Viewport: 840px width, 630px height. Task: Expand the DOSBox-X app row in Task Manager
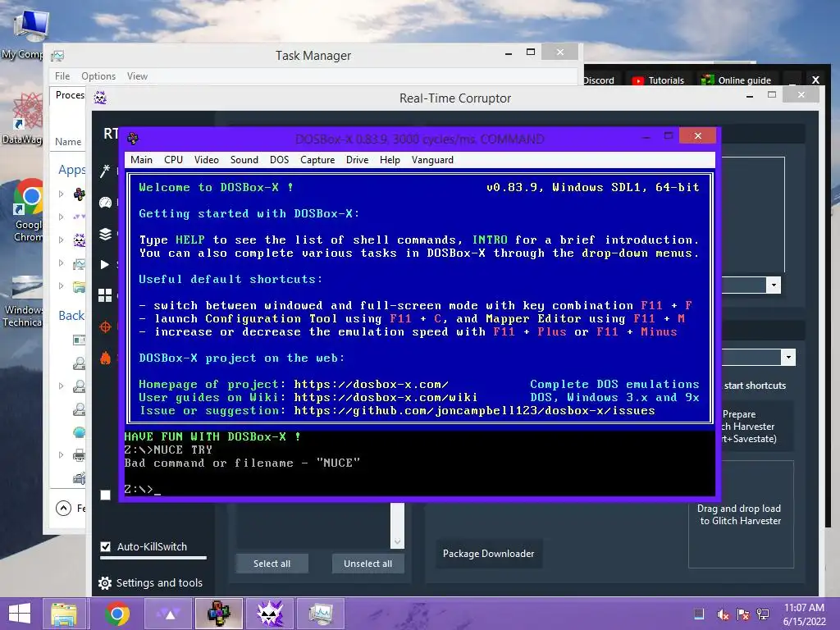click(x=61, y=194)
